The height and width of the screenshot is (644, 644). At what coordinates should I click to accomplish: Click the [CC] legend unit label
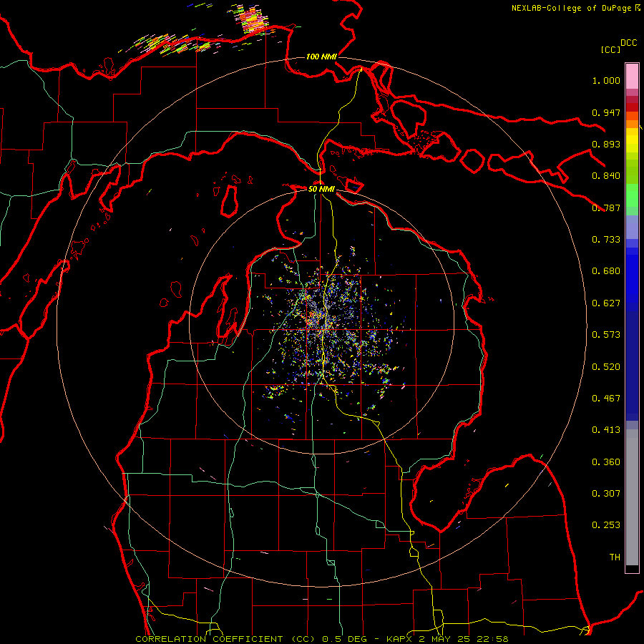pos(610,49)
